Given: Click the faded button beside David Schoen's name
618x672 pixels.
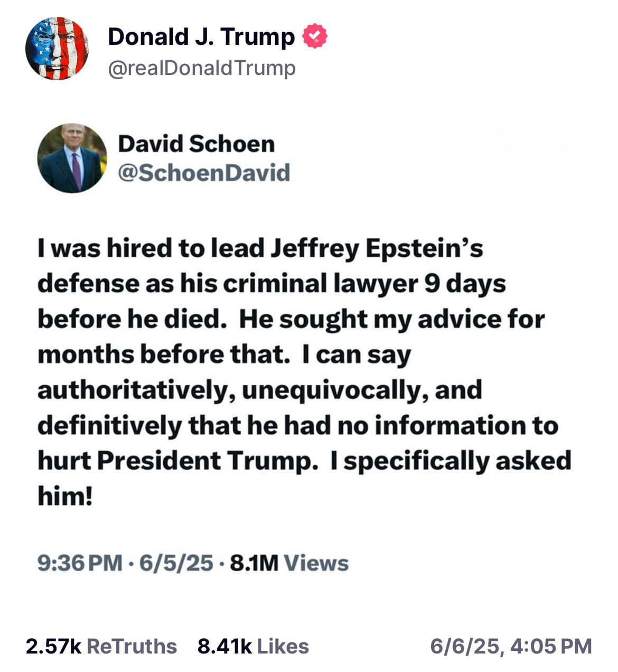Looking at the screenshot, I should [527, 144].
